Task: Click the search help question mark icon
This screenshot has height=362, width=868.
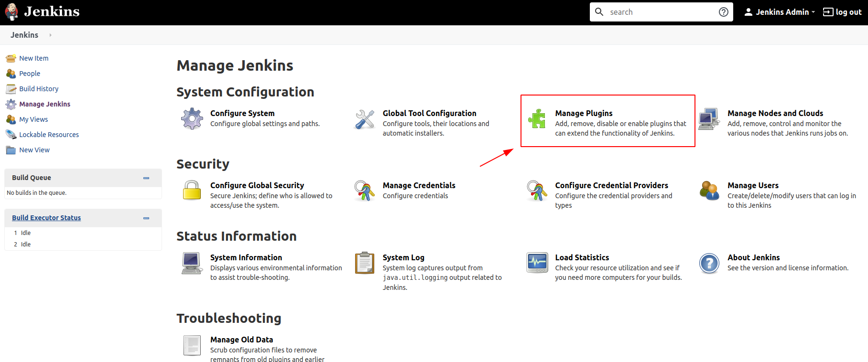Action: pyautogui.click(x=723, y=12)
